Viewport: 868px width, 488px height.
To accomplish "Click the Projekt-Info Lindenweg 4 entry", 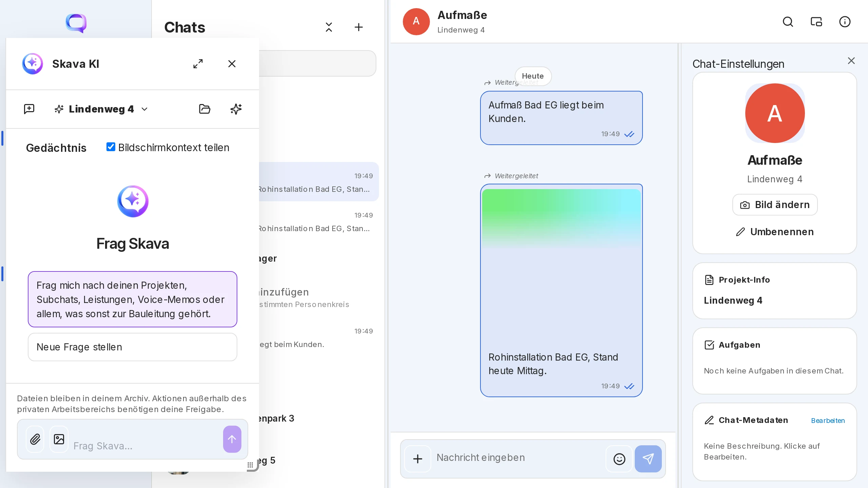I will click(733, 301).
